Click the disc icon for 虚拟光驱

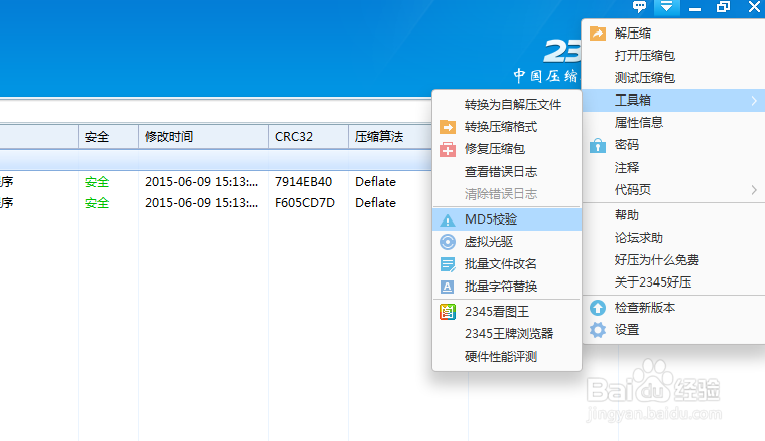pos(448,242)
